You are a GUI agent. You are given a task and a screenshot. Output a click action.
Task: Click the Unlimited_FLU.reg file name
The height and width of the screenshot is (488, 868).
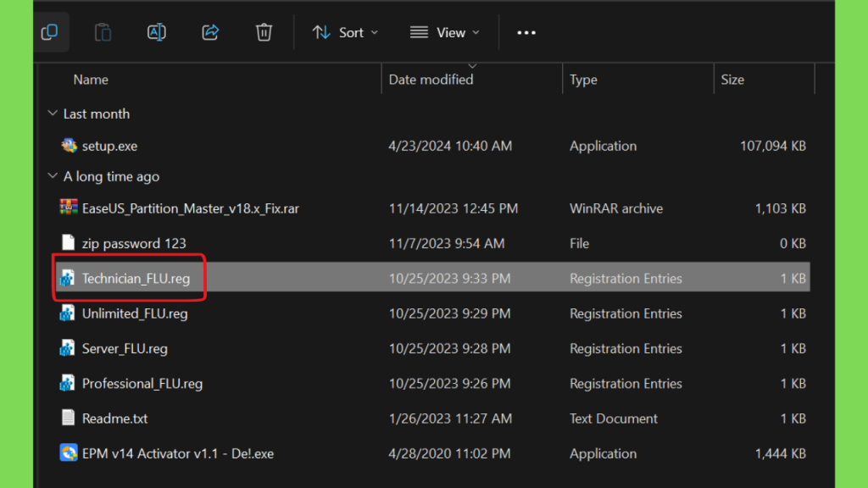click(135, 313)
